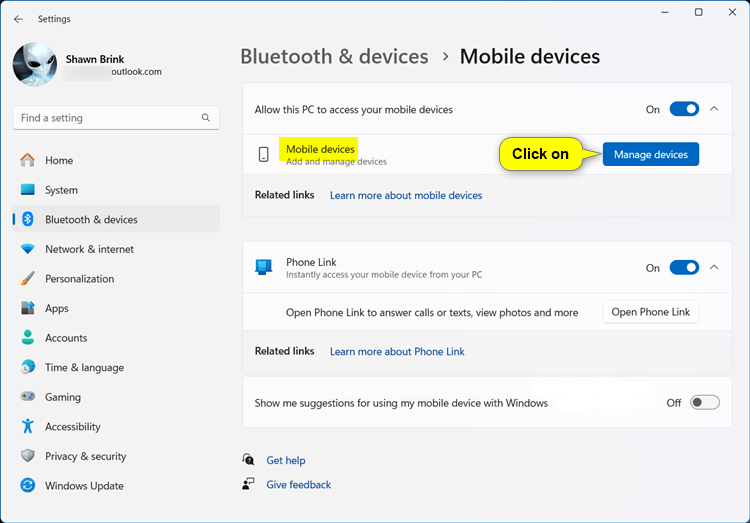Screen dimensions: 750x523
Task: Click the search magnifier icon
Action: [206, 118]
